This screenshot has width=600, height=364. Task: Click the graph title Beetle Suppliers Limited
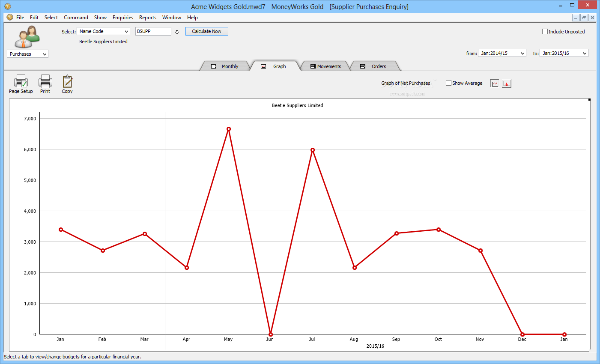(x=298, y=105)
